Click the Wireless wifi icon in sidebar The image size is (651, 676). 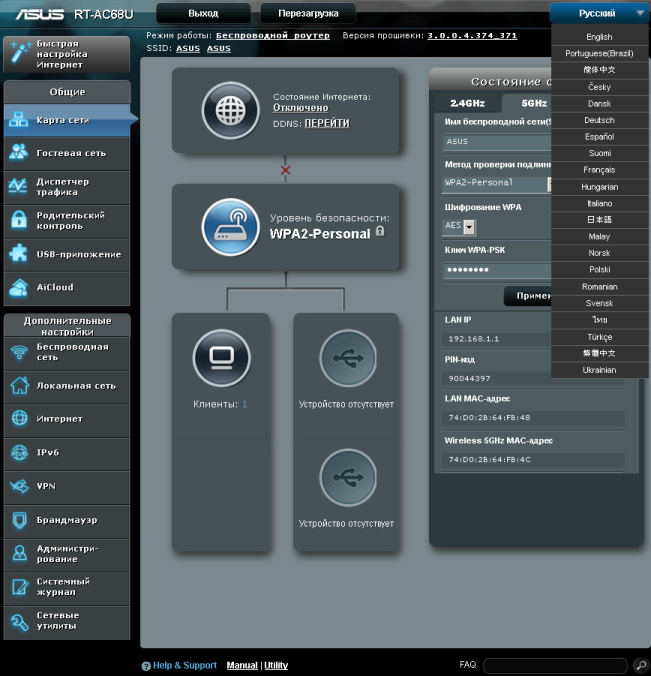click(19, 353)
